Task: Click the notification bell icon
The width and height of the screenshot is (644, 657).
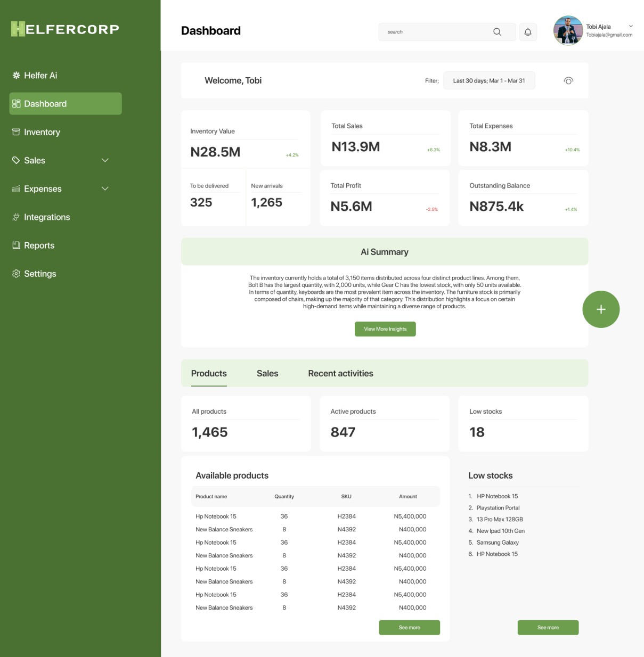Action: click(x=528, y=32)
